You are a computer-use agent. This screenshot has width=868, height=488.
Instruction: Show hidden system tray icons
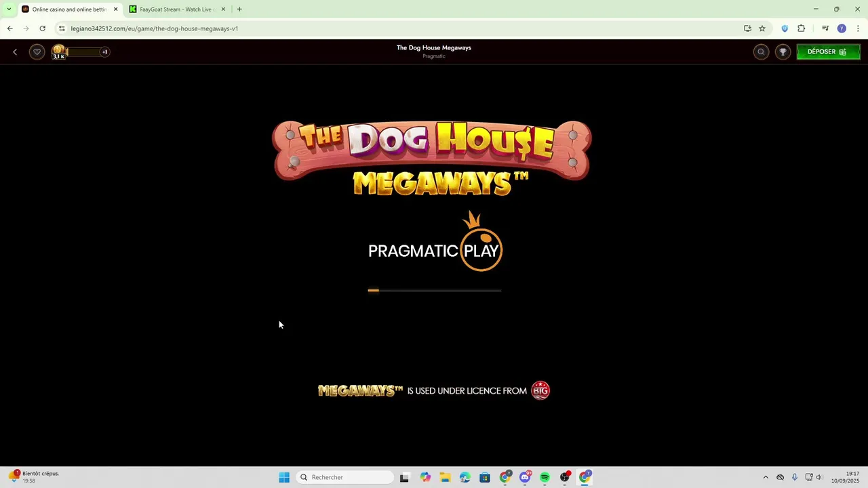click(x=766, y=477)
